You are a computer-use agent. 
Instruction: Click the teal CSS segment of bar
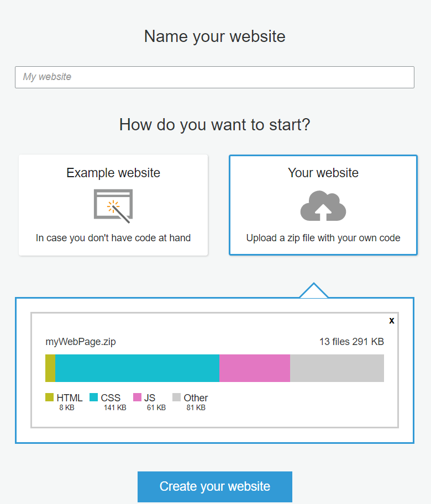(138, 368)
